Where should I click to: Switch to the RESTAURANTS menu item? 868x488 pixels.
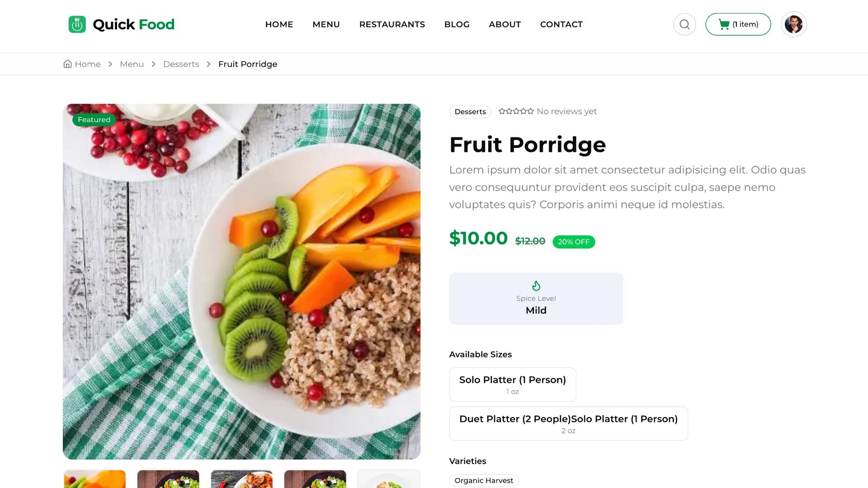(x=392, y=24)
